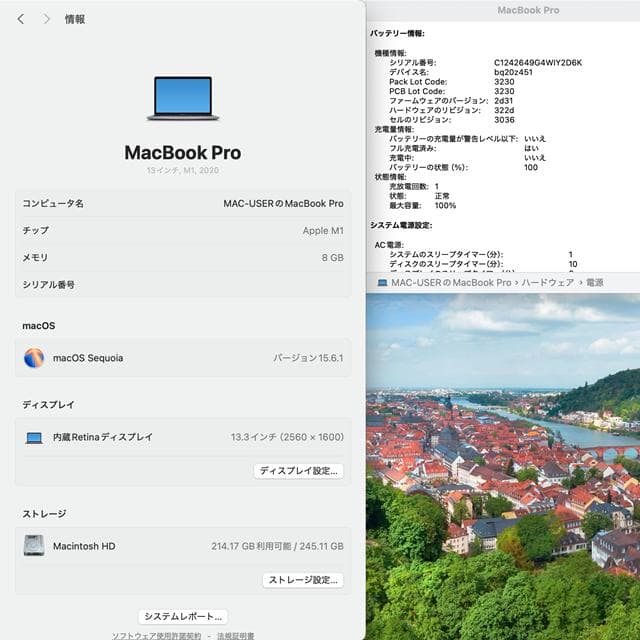
Task: Click the シリアル番号 row label
Action: pyautogui.click(x=49, y=285)
